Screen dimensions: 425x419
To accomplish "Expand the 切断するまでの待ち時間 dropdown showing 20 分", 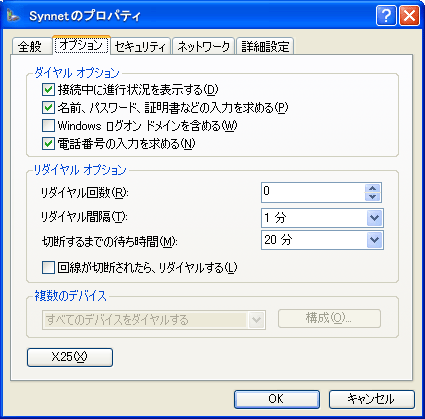I will pyautogui.click(x=322, y=240).
